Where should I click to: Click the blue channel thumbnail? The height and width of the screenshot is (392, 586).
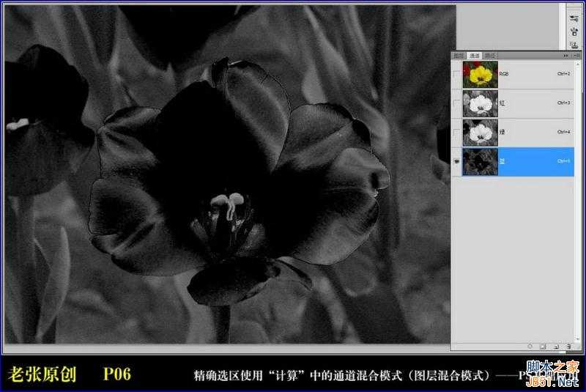pos(481,162)
